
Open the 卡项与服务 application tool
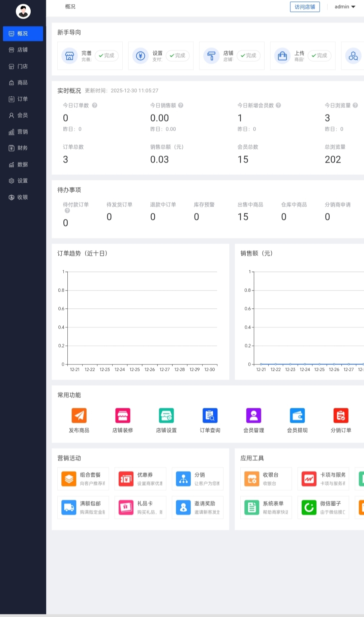click(x=323, y=479)
